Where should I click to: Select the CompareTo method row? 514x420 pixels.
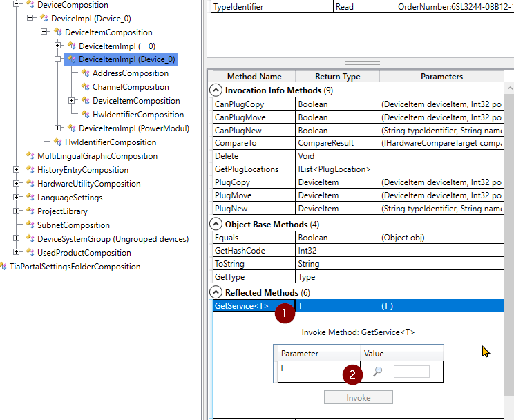tap(359, 143)
